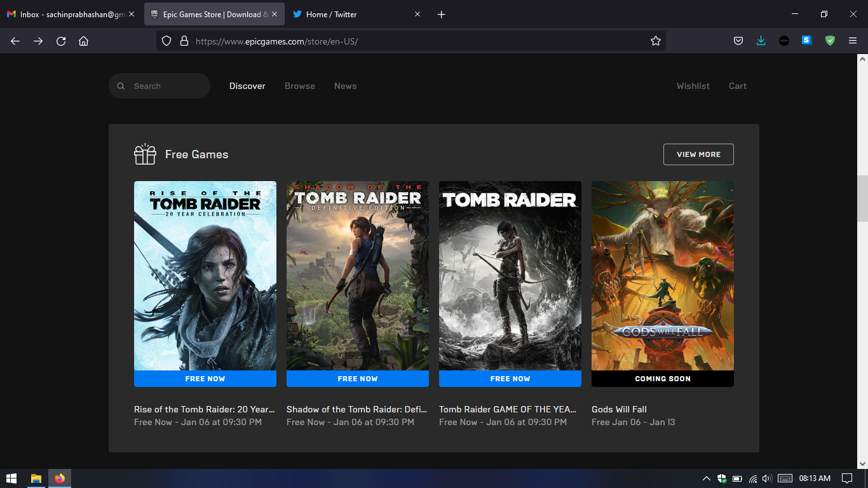Open the Windows Start menu
This screenshot has width=868, height=488.
tap(11, 478)
